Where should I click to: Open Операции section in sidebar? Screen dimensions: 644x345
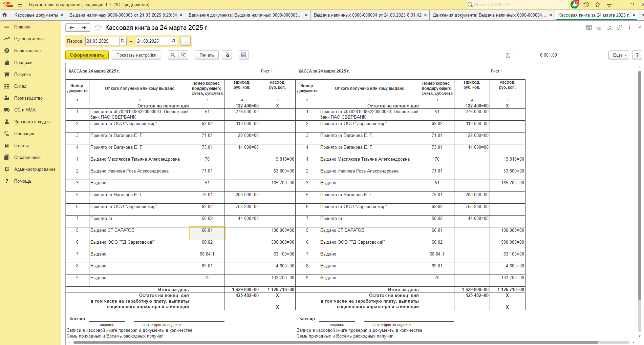(24, 134)
